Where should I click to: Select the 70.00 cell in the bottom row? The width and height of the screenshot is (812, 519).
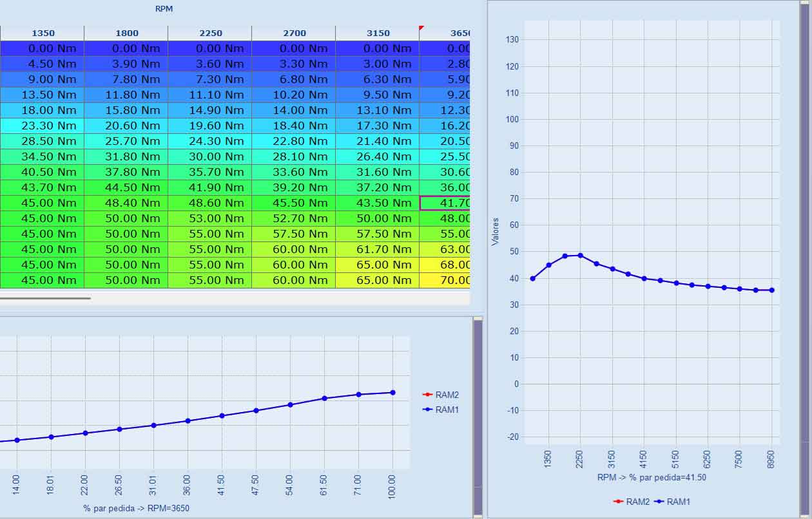click(445, 280)
